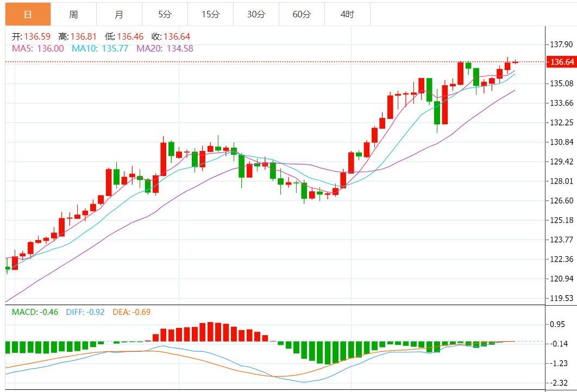Click the open price value 136.59
Screen dimensions: 577x392
point(37,36)
